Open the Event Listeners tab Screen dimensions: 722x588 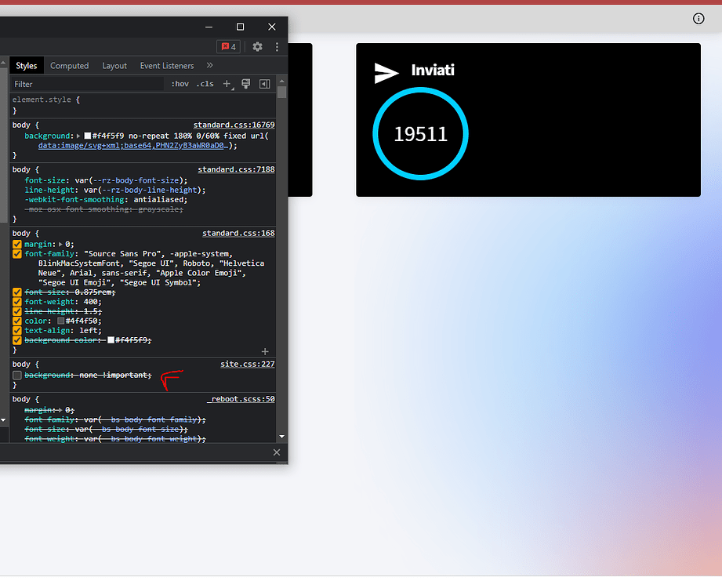(167, 66)
